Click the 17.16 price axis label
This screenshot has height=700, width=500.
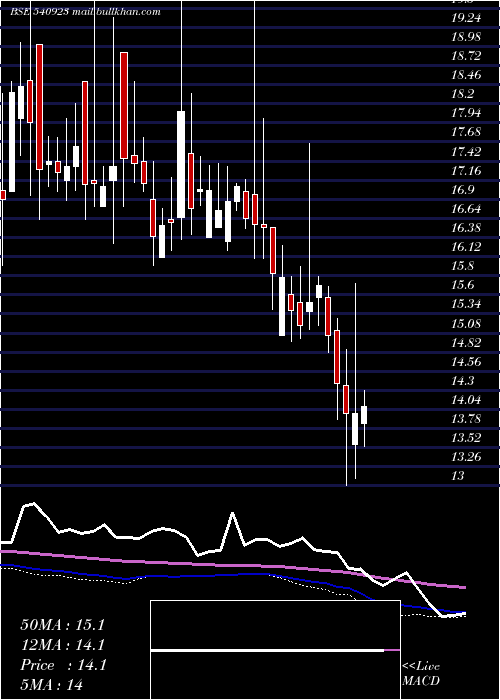coord(466,171)
